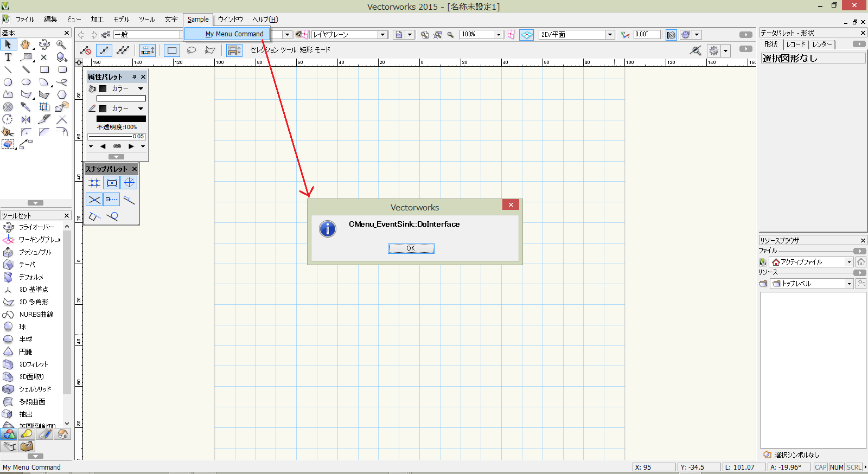Open the 編集 menu
Image resolution: width=868 pixels, height=474 pixels.
pyautogui.click(x=50, y=20)
